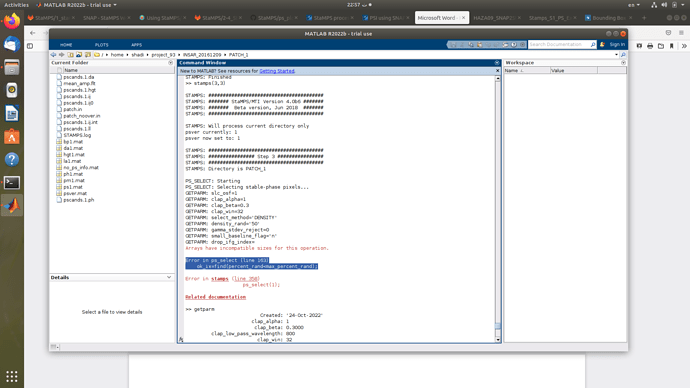This screenshot has height=388, width=690.
Task: Open Command Window actions menu icon
Action: click(497, 63)
